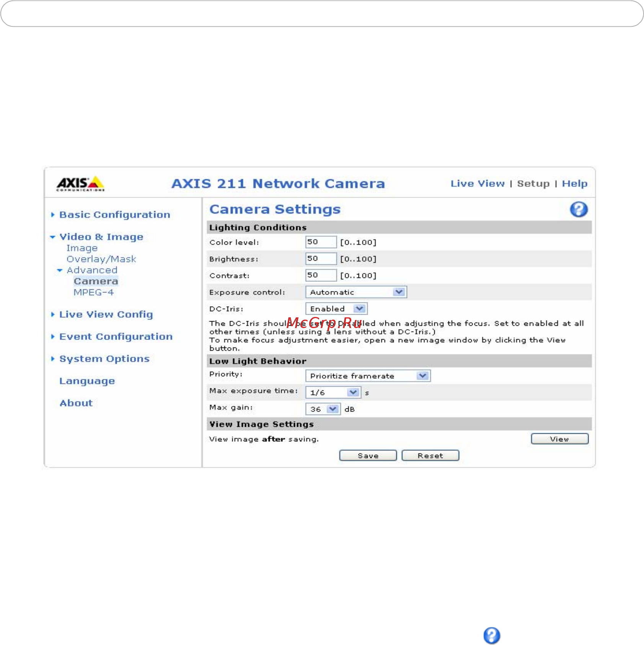This screenshot has width=644, height=645.
Task: Click the AXIS 211 Network Camera title
Action: [278, 184]
